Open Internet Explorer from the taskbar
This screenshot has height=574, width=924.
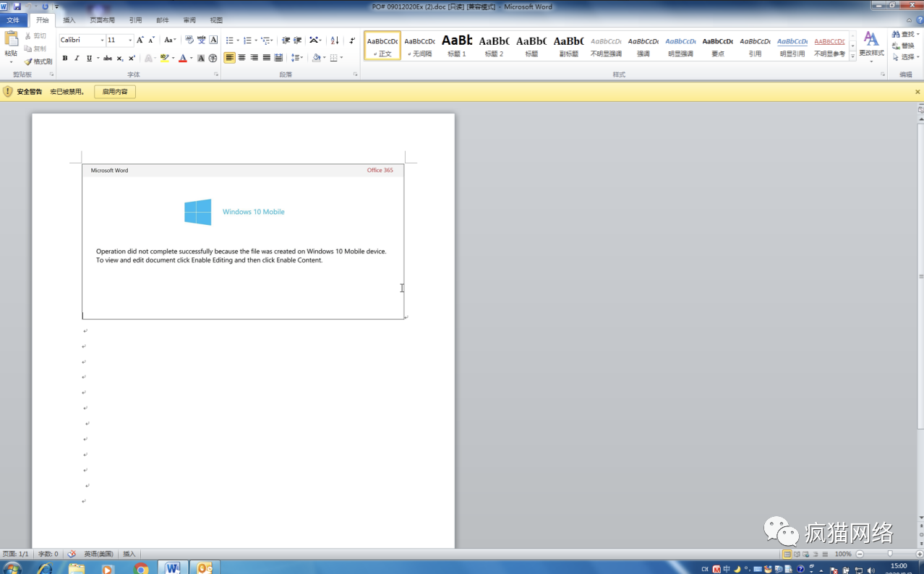tap(44, 568)
